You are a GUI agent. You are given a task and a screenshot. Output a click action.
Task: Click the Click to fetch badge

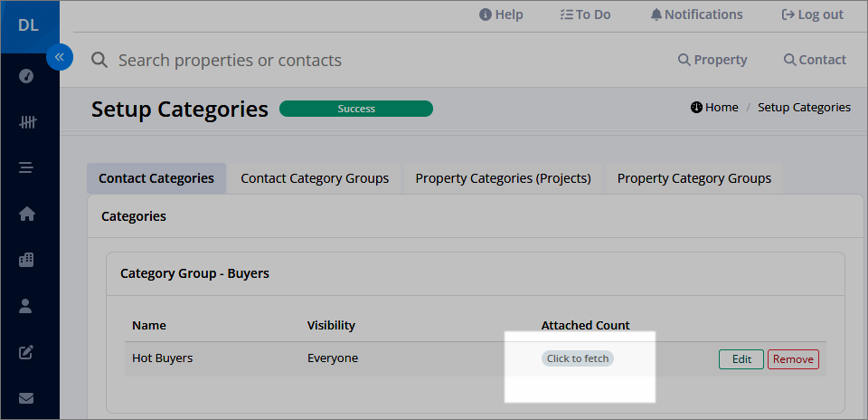point(578,358)
